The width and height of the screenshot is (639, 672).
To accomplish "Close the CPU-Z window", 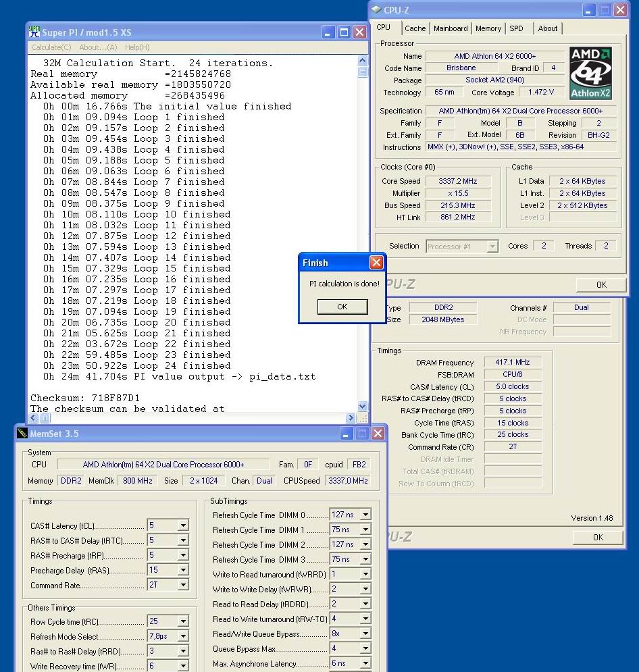I will (620, 10).
